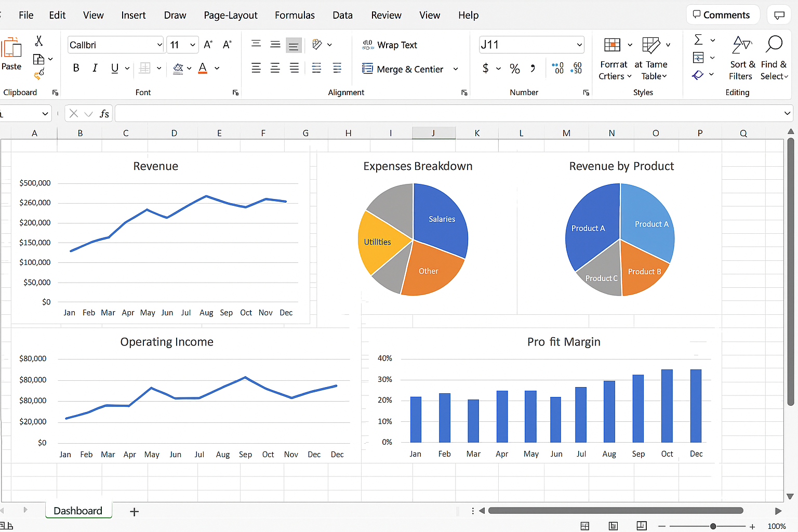Click the Decrease Indent icon
Screen dimensions: 798x532
316,68
